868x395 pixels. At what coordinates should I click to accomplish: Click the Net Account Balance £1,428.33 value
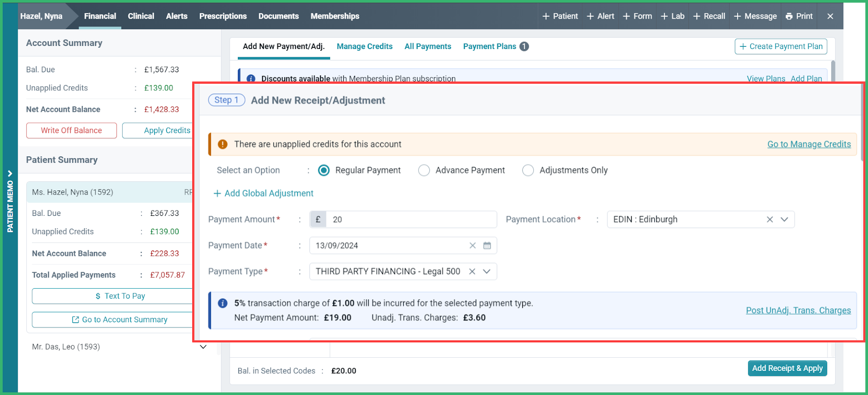pyautogui.click(x=161, y=110)
